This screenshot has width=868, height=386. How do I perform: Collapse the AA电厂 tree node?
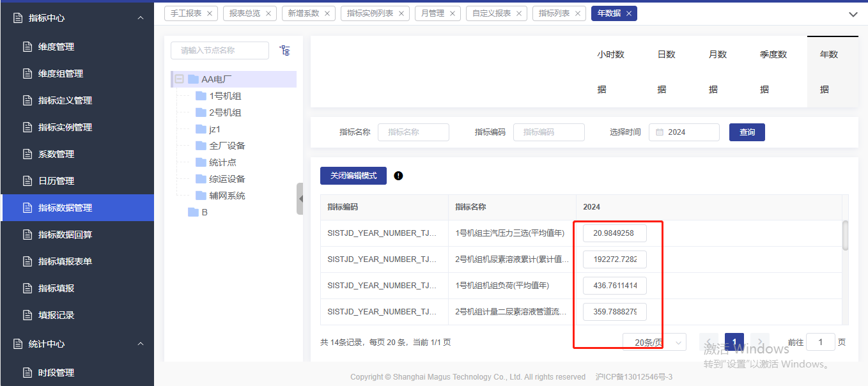pos(180,79)
